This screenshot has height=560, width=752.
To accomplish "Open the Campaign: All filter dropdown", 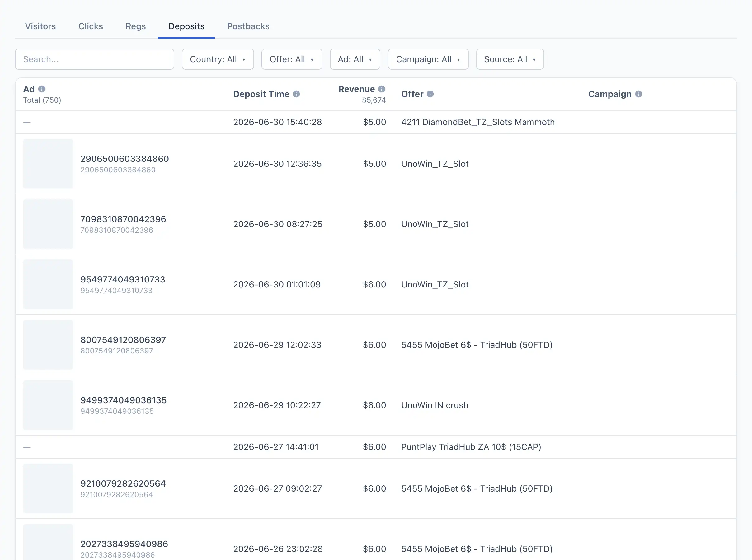I will pos(428,59).
